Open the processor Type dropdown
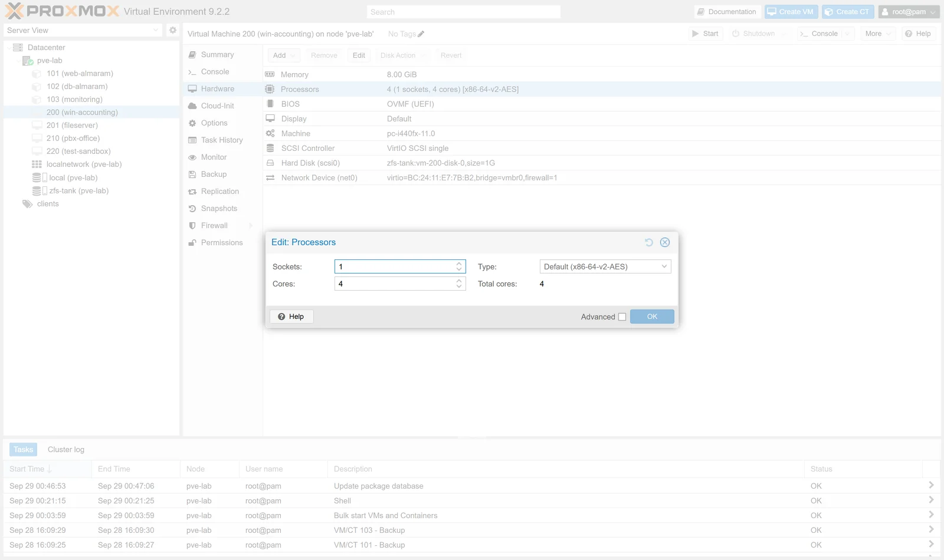 coord(664,266)
